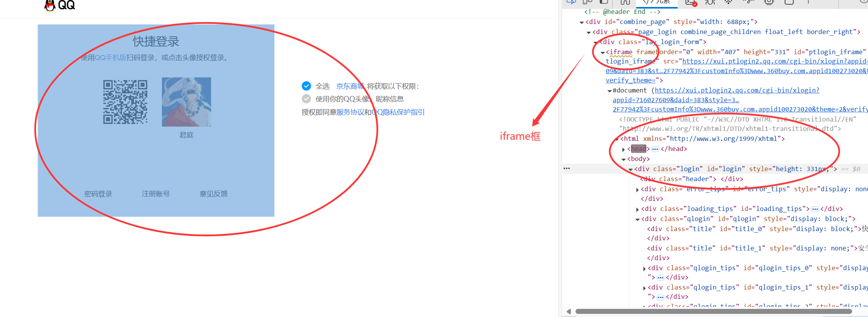Open the Memory chip icon in DevTools
The image size is (868, 317).
(x=769, y=2)
